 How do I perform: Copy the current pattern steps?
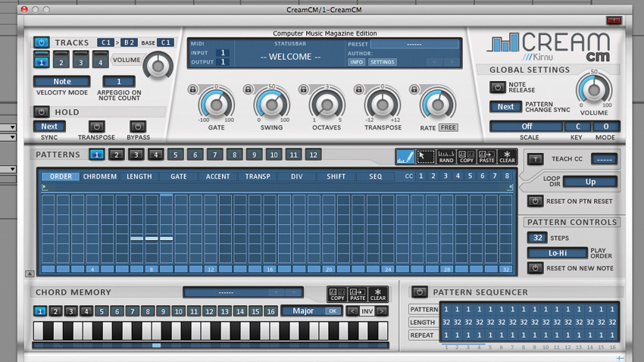click(467, 156)
